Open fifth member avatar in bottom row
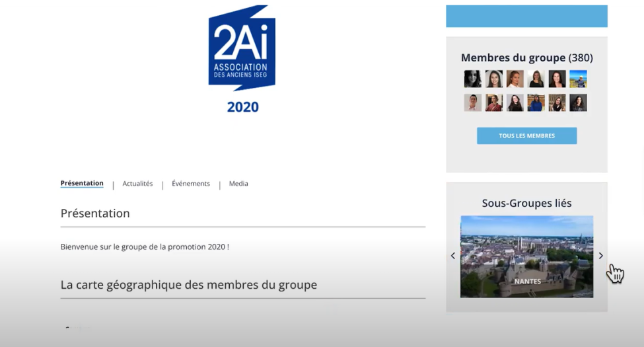 557,103
